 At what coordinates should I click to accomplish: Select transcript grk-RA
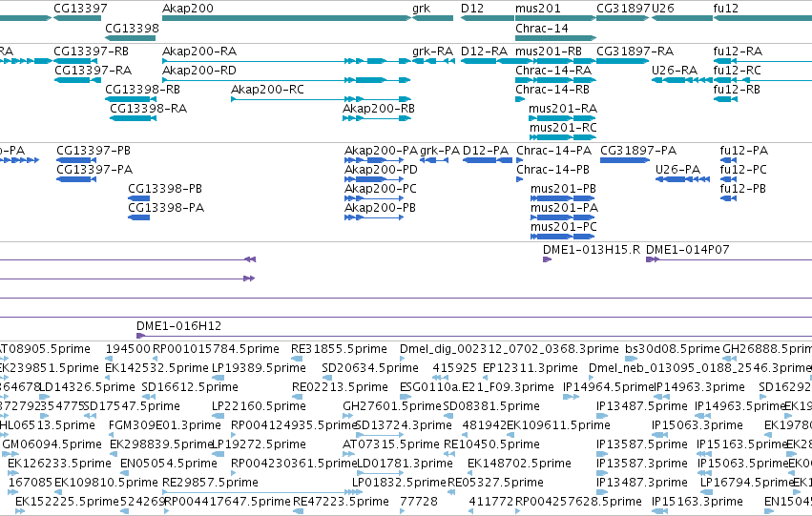tap(433, 52)
